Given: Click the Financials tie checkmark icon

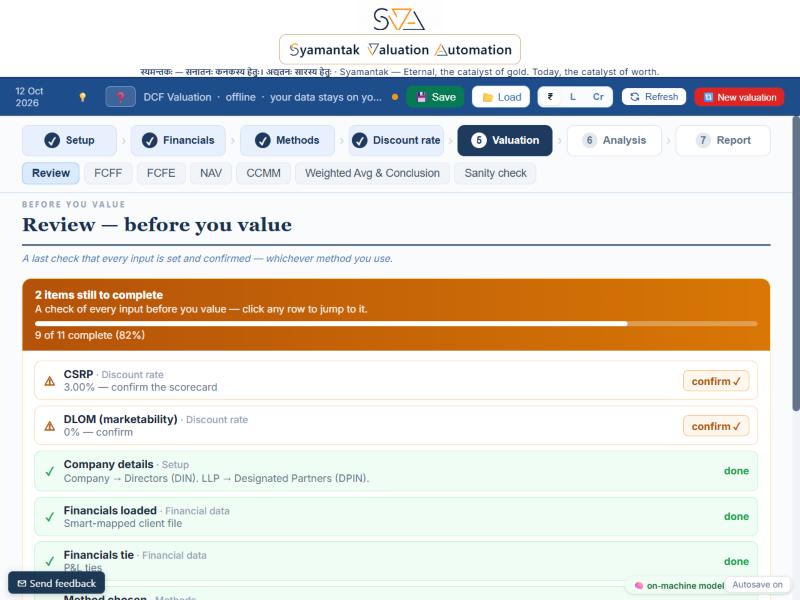Looking at the screenshot, I should point(49,561).
